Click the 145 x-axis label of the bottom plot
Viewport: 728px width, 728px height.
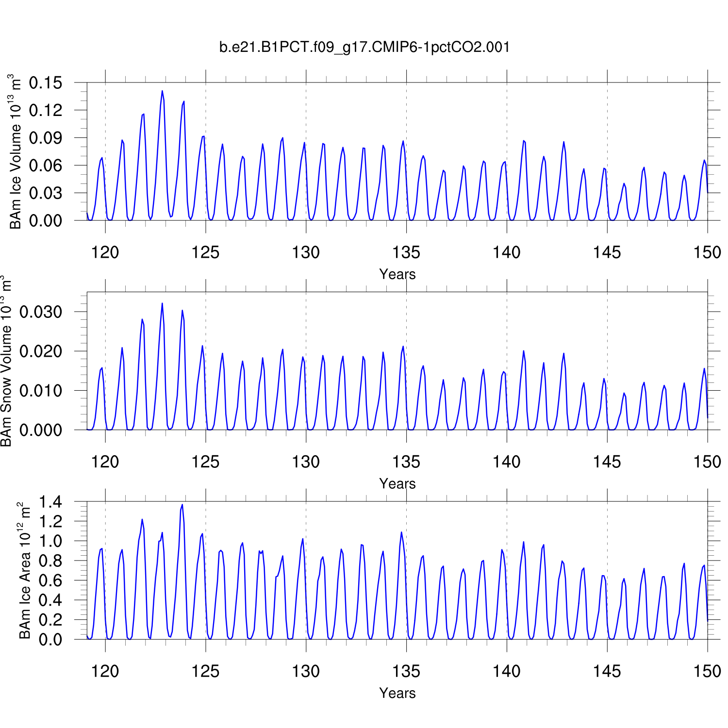point(607,672)
